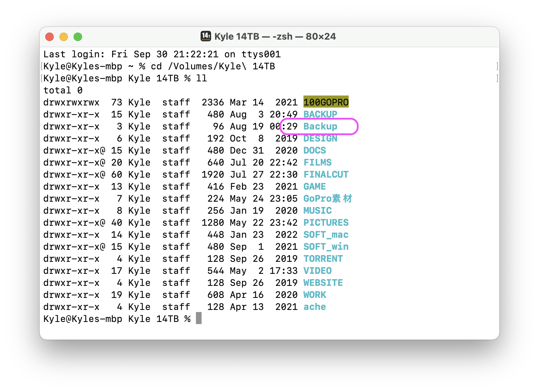This screenshot has height=392, width=539.
Task: Click the time 20:49 in BACKUP row
Action: [284, 114]
